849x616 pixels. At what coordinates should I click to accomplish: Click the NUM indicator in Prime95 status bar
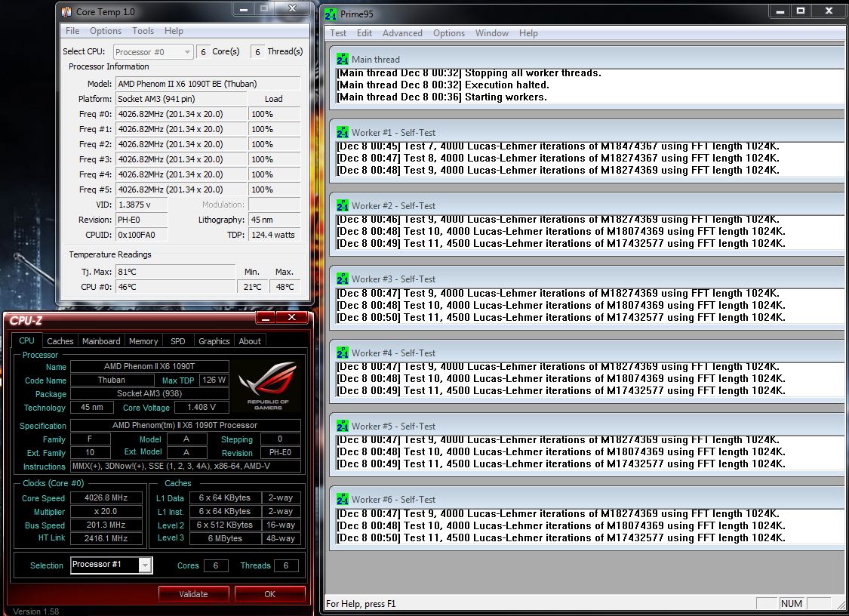click(792, 603)
